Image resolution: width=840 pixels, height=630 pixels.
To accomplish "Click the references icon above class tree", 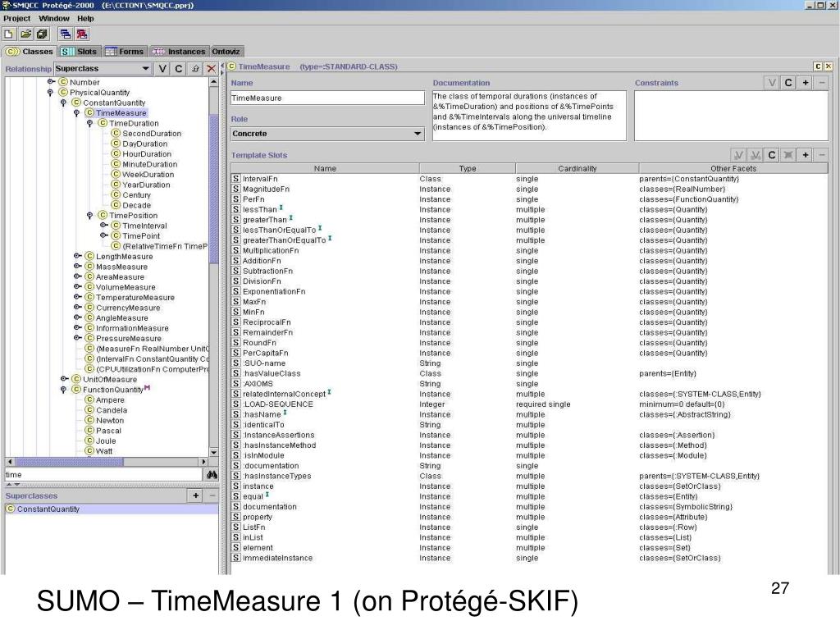I will (x=195, y=69).
